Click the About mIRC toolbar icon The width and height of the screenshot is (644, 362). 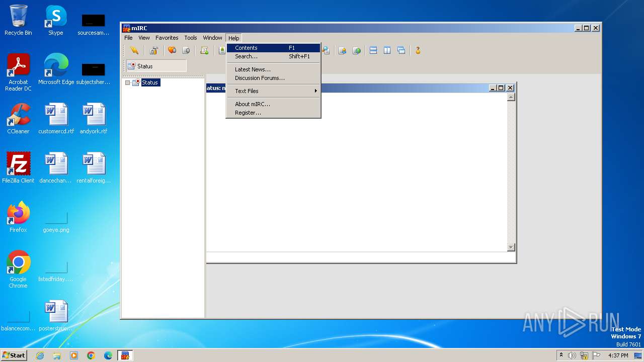click(418, 50)
